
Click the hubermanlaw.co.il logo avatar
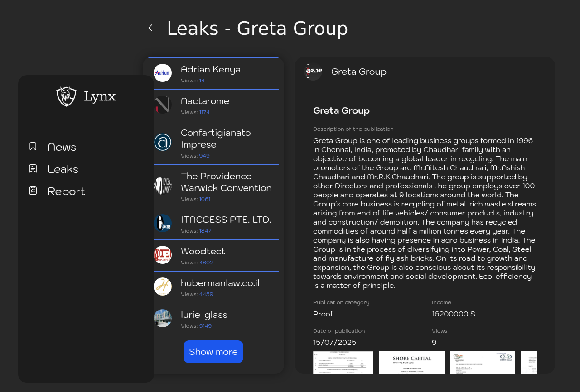163,287
